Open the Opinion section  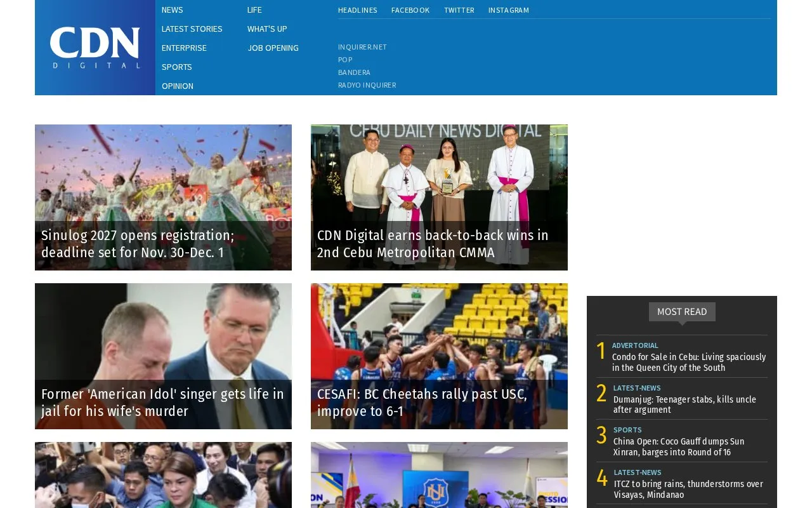[x=177, y=86]
